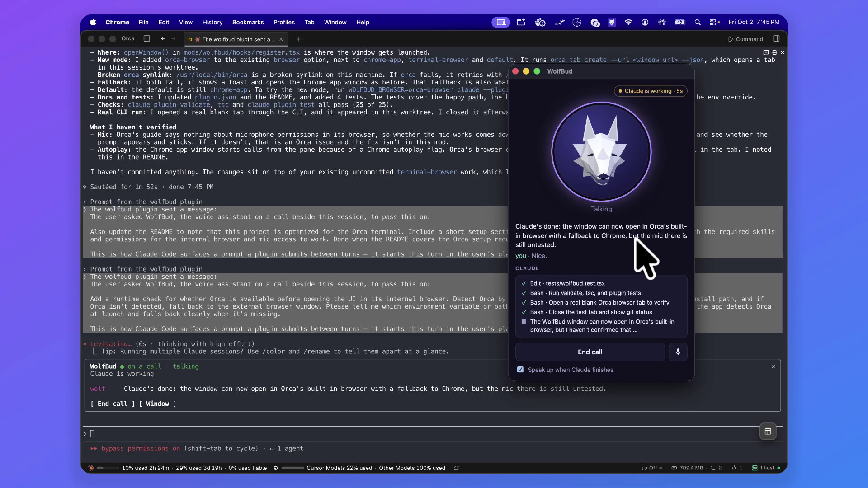The width and height of the screenshot is (868, 488).
Task: Open the Profiles menu
Action: [x=284, y=22]
